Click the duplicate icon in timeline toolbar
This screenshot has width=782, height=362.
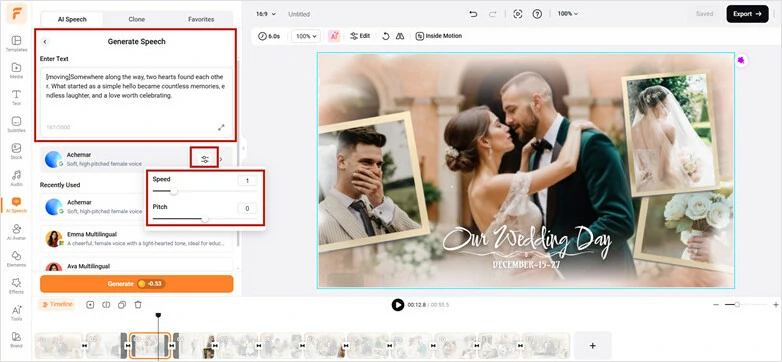(x=122, y=304)
